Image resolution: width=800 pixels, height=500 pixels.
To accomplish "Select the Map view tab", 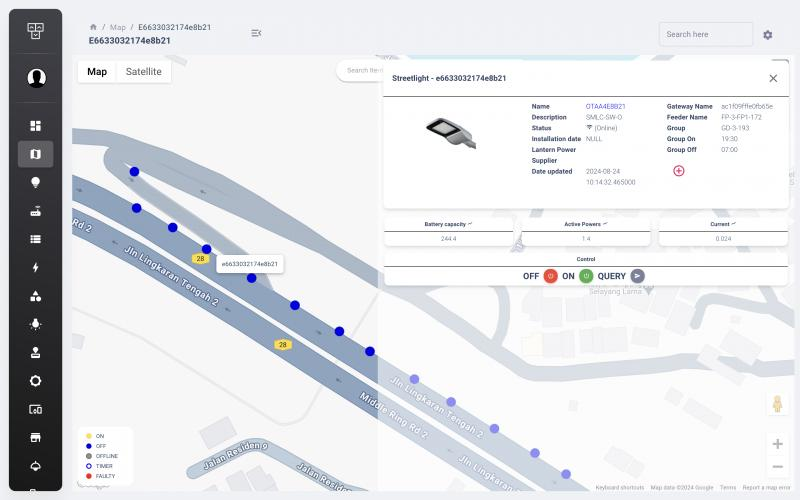I will pyautogui.click(x=97, y=72).
